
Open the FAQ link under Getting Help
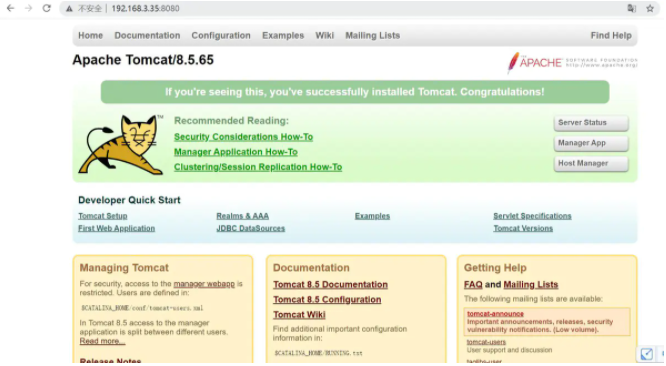473,284
